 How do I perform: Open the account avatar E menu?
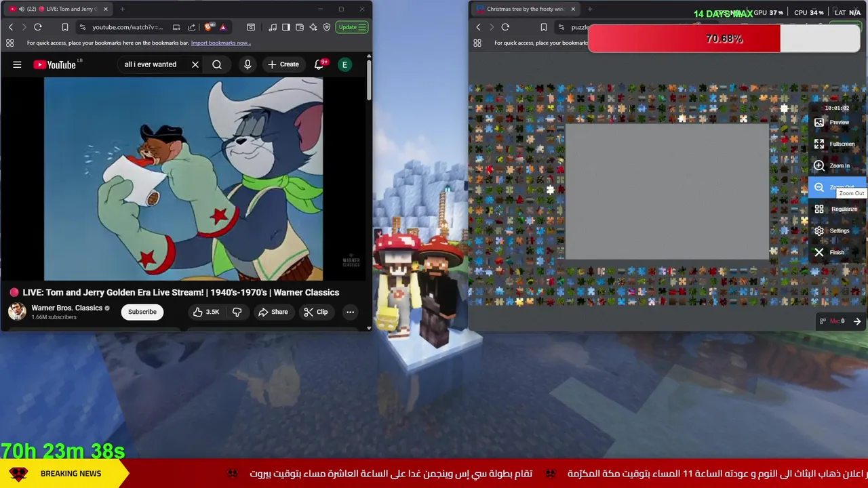click(x=344, y=64)
